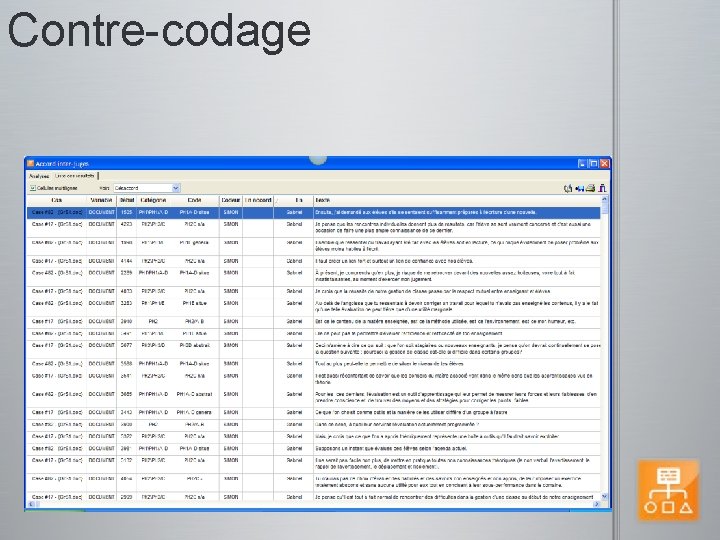Select the row starting "Au-delà de l'angoisse"

pyautogui.click(x=314, y=307)
